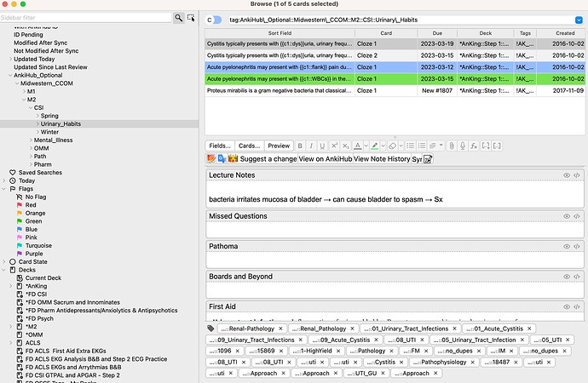Click Suggest a change button
The width and height of the screenshot is (588, 383).
point(268,159)
